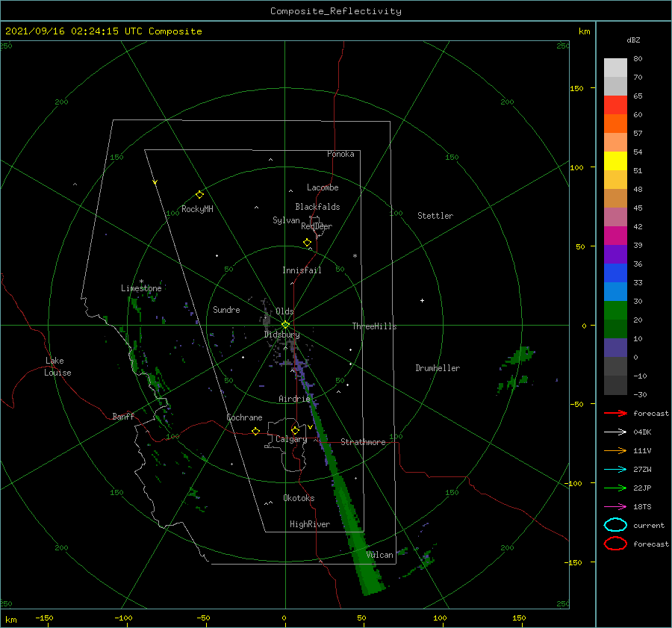Select the Limestone label
This screenshot has width=672, height=628.
click(141, 288)
